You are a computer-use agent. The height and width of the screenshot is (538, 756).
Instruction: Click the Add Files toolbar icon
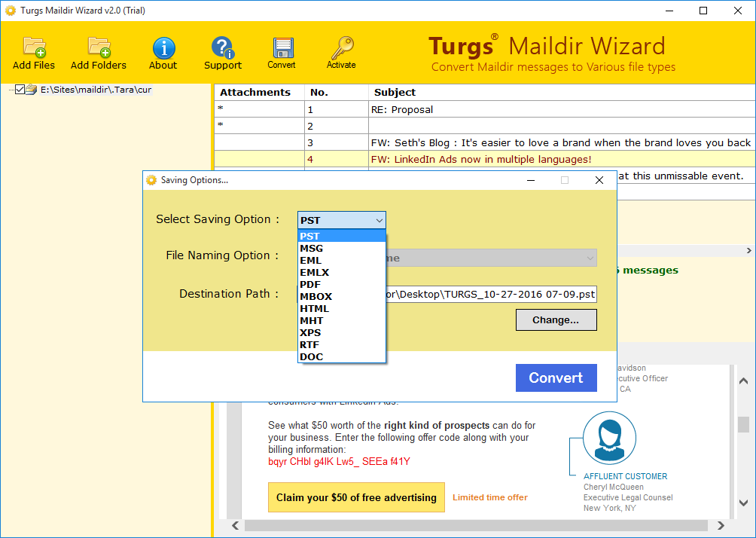pyautogui.click(x=34, y=47)
